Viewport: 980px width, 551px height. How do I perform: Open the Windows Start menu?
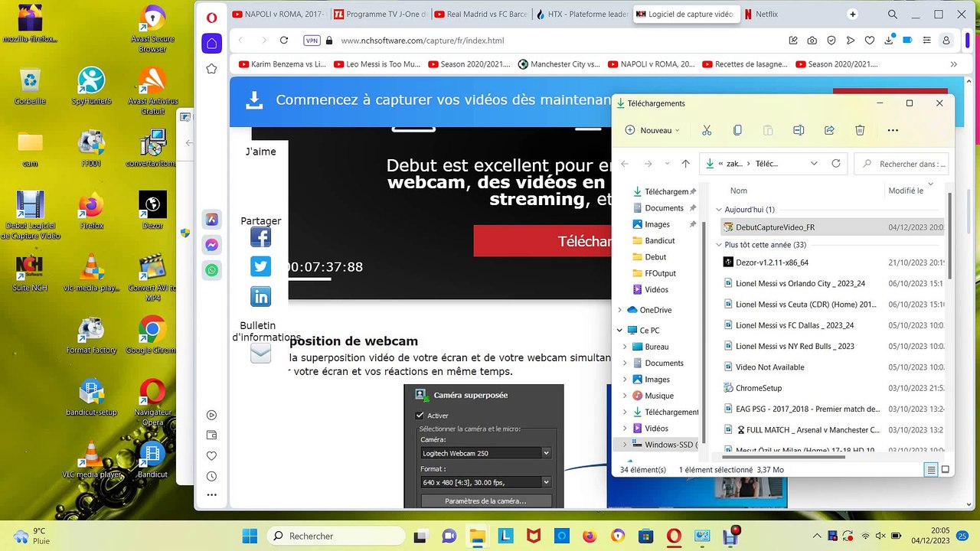(x=250, y=536)
